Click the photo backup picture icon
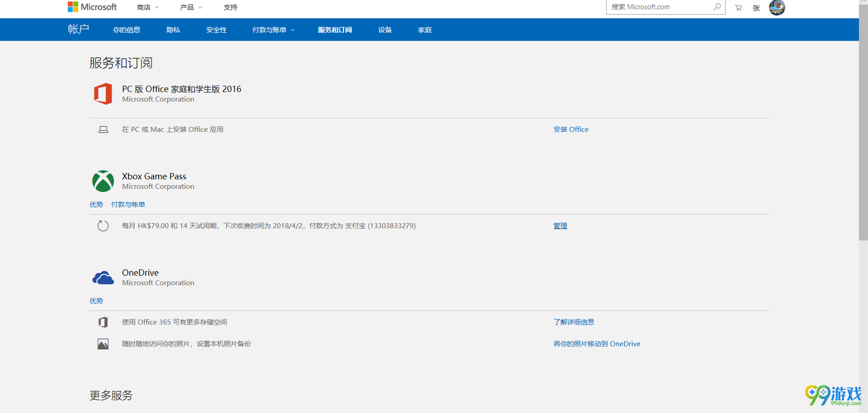This screenshot has height=413, width=868. [103, 344]
